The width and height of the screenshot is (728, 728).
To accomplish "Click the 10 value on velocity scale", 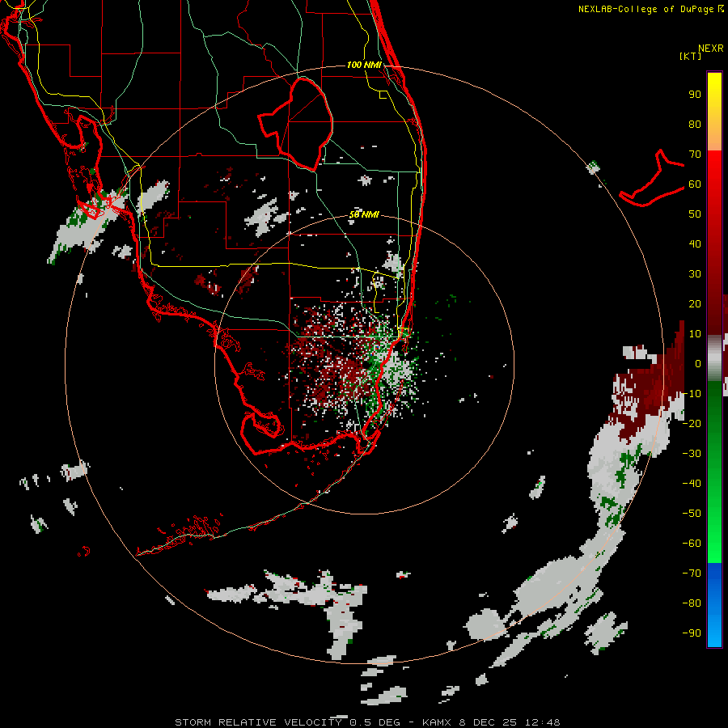I will click(x=695, y=334).
